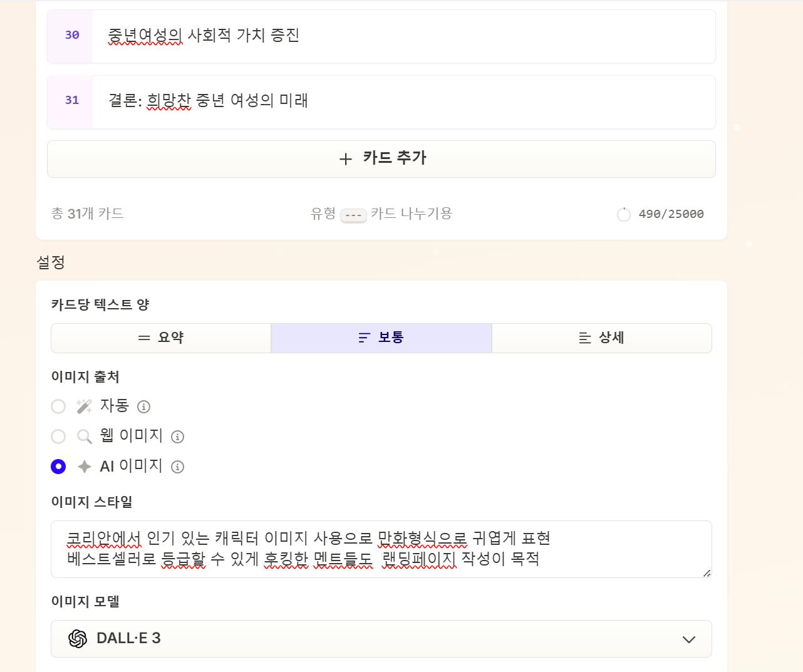This screenshot has width=803, height=672.
Task: Click the OpenAI logo in image model field
Action: point(78,639)
